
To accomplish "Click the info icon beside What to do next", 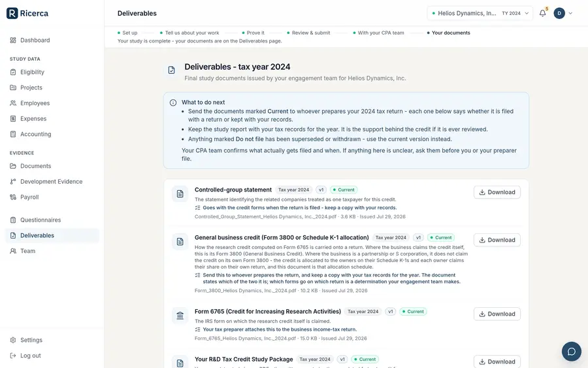I will pos(173,103).
